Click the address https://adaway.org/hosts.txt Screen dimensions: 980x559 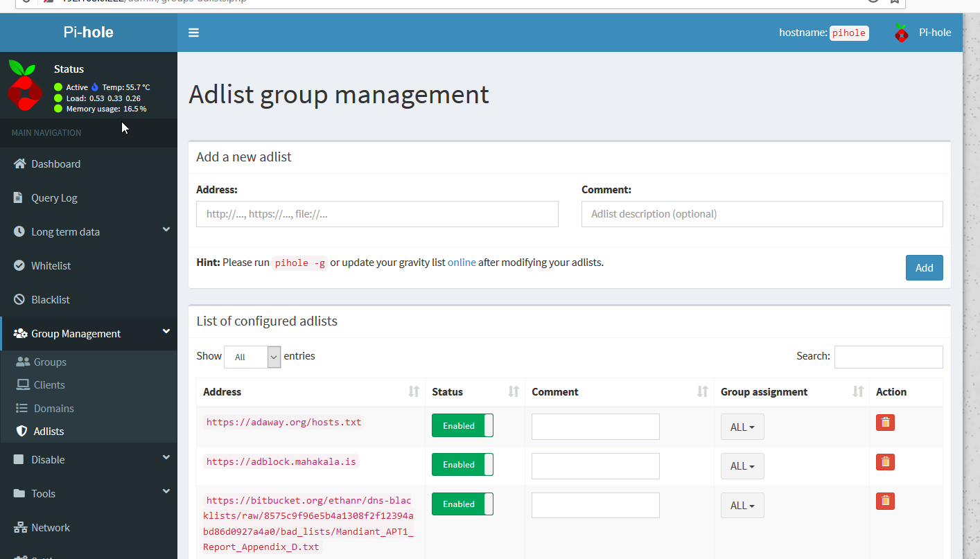click(284, 423)
